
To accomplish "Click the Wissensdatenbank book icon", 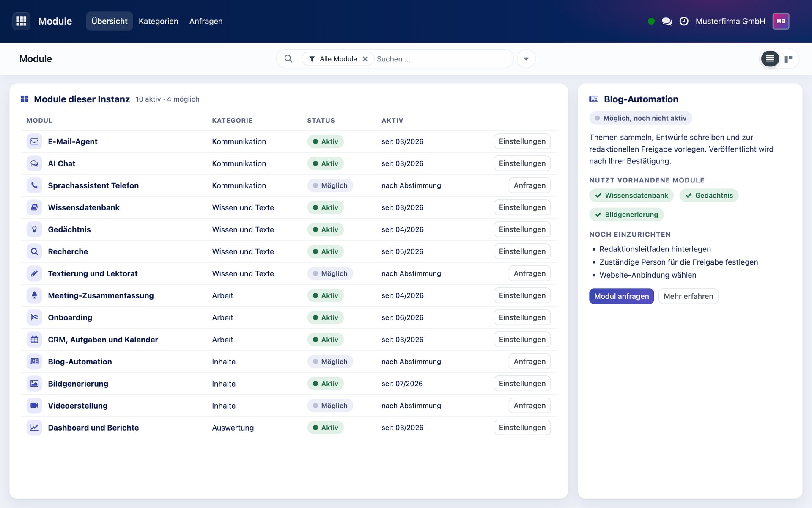I will pos(34,207).
